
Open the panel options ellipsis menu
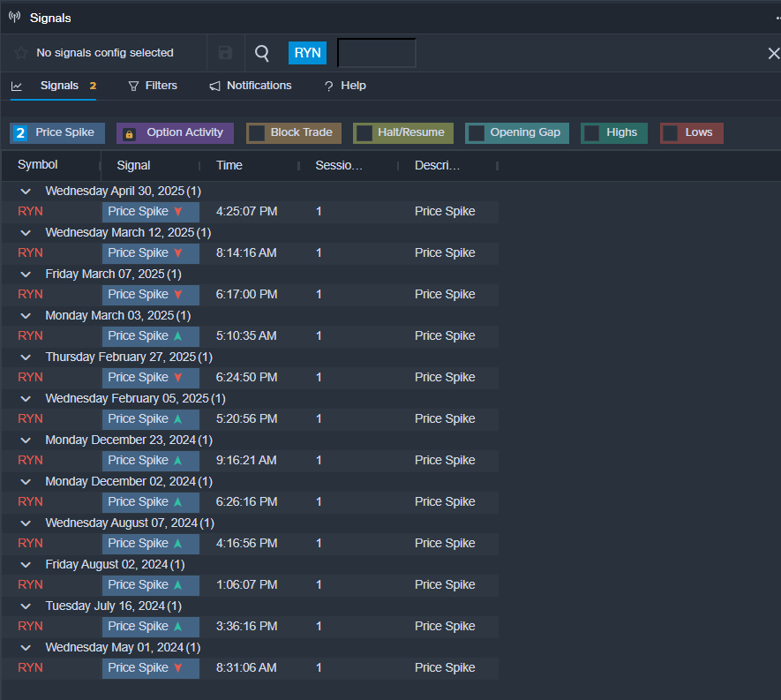(777, 18)
